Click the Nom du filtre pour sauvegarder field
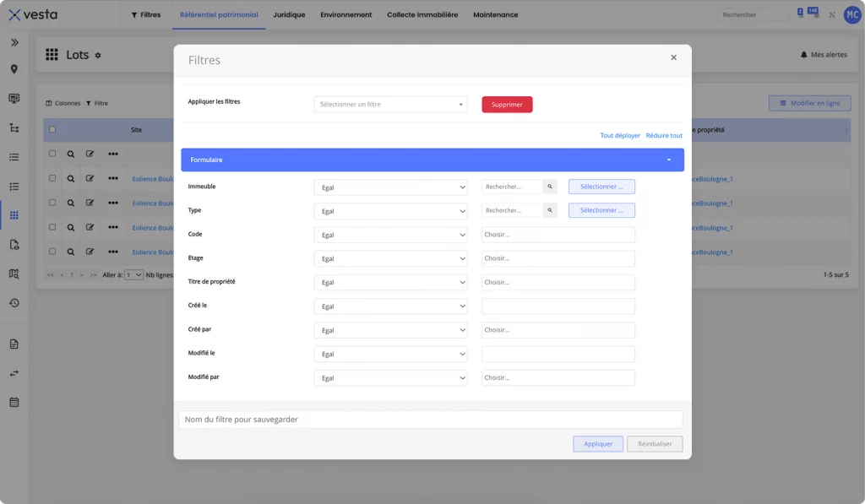The height and width of the screenshot is (504, 865). 430,420
